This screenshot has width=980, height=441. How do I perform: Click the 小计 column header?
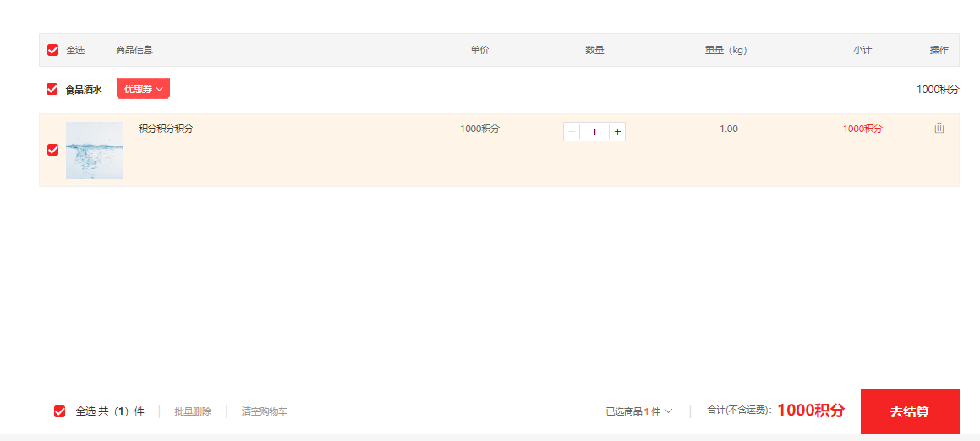point(862,50)
